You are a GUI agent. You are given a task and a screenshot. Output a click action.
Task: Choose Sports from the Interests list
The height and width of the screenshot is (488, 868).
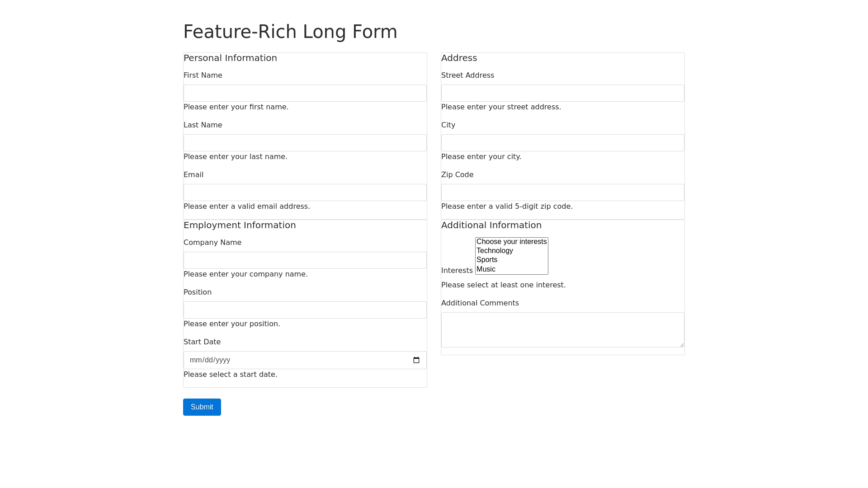coord(487,260)
